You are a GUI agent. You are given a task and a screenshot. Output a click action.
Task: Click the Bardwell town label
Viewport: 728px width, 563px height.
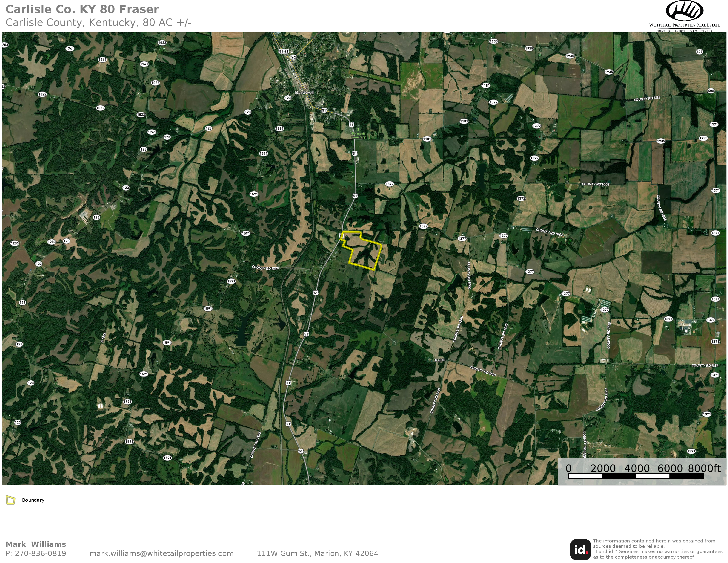pyautogui.click(x=304, y=92)
